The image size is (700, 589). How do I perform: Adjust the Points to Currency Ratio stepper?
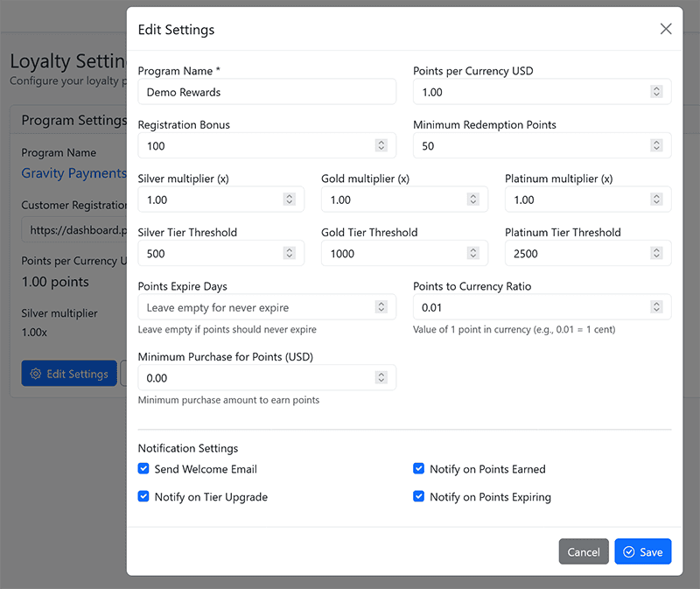point(656,307)
